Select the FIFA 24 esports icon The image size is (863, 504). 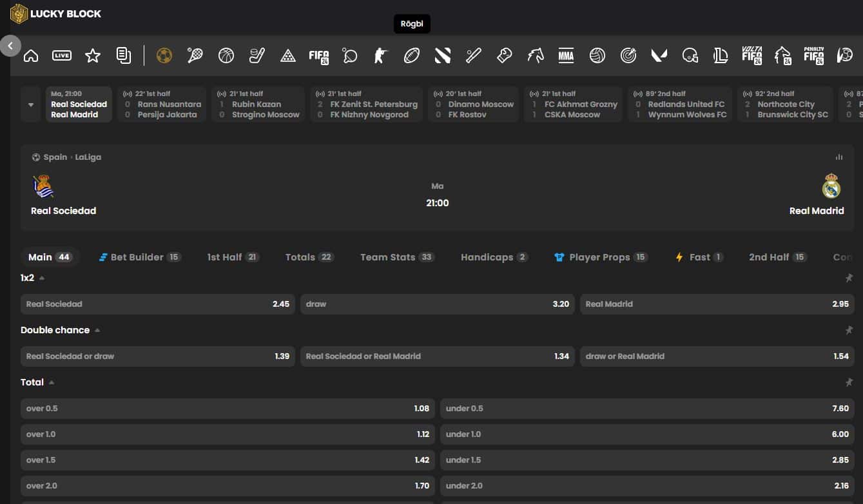pyautogui.click(x=319, y=55)
